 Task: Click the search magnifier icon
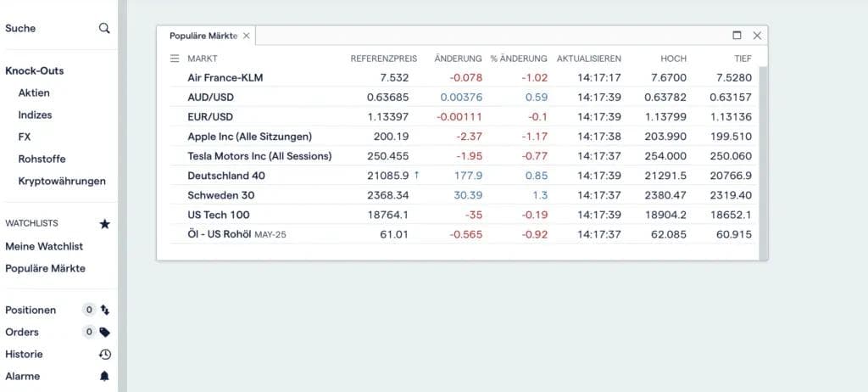[x=104, y=28]
